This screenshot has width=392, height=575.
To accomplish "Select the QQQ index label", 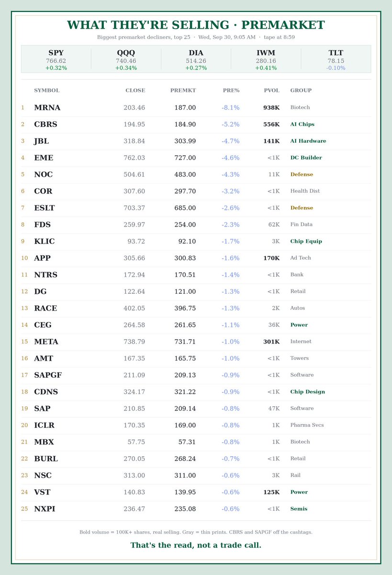I will click(126, 53).
